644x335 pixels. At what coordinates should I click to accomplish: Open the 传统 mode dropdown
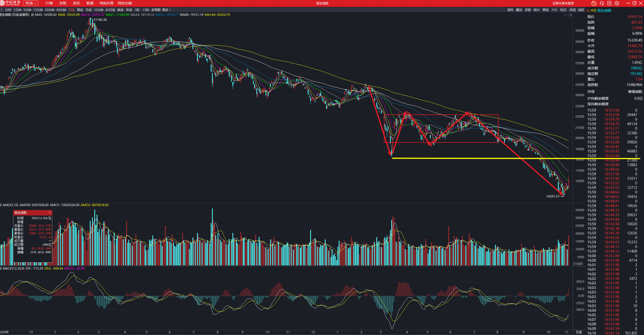click(31, 3)
